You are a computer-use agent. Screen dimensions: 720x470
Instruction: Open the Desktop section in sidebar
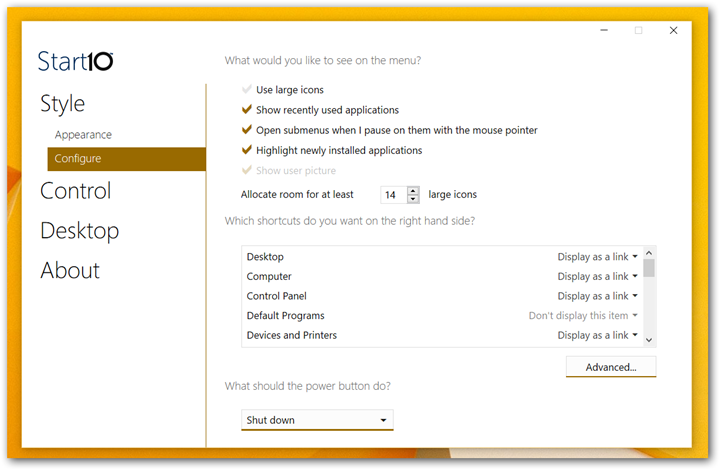pos(79,230)
